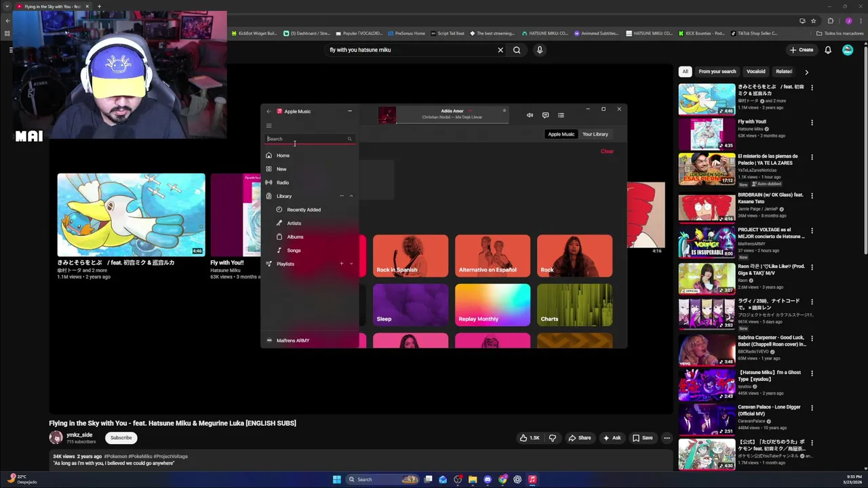The height and width of the screenshot is (488, 868).
Task: Select the Vocaloid filter chip
Action: (755, 71)
